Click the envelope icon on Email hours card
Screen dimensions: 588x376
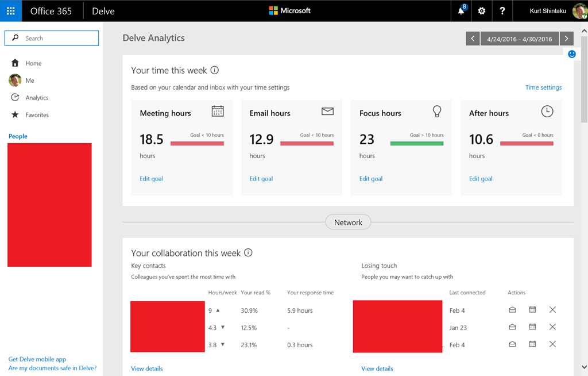[x=327, y=111]
